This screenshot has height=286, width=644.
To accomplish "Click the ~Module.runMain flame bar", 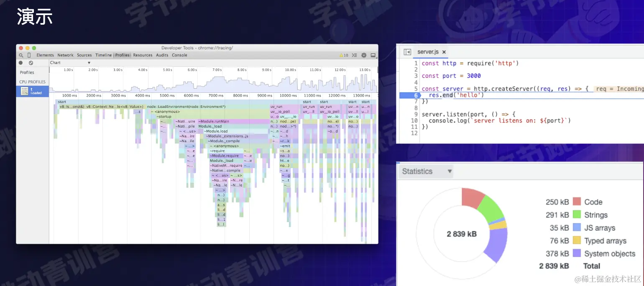I will pos(233,121).
